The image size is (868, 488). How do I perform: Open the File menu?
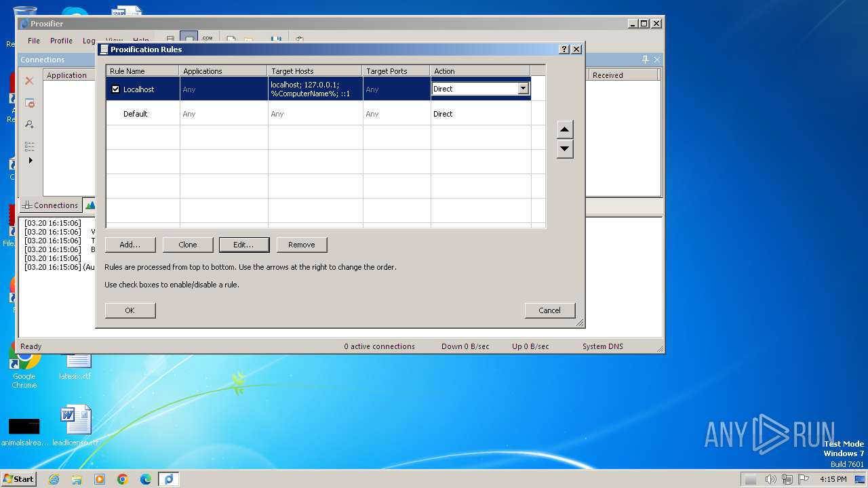34,41
